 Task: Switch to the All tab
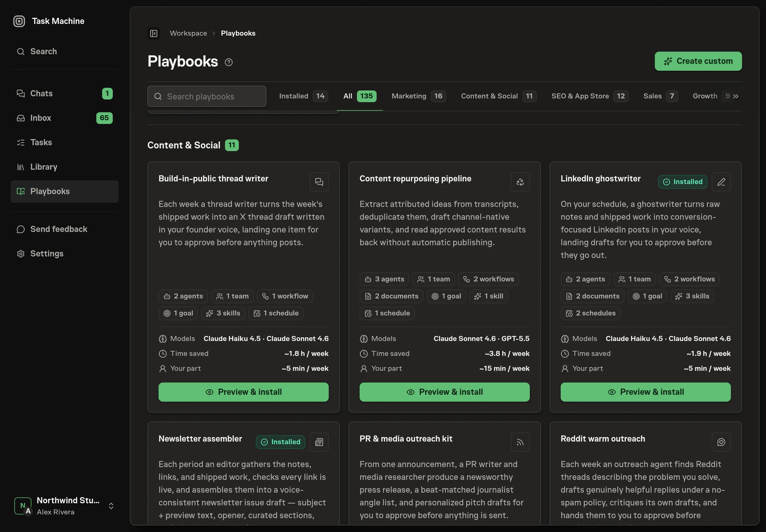[x=360, y=96]
